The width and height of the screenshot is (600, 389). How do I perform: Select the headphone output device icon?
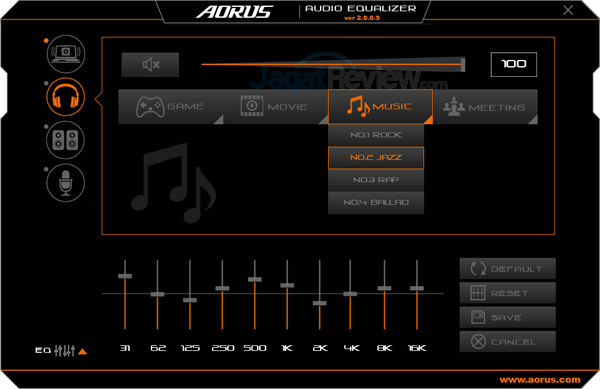(66, 97)
